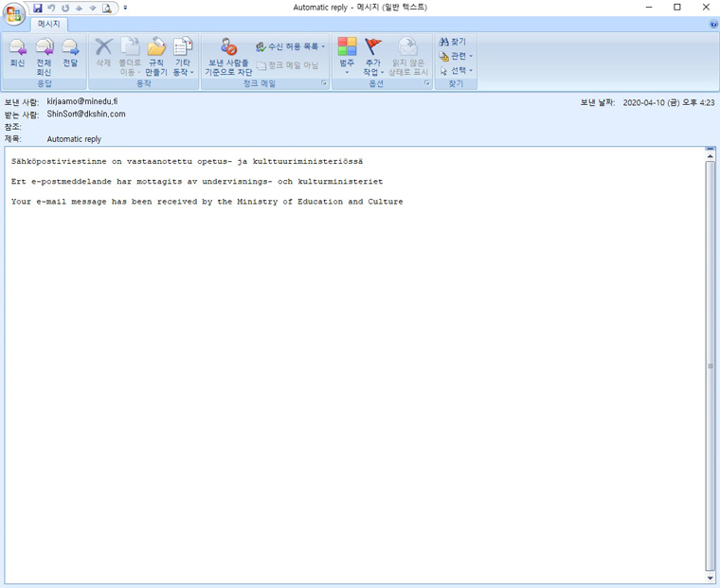The width and height of the screenshot is (720, 588).
Task: Click sender address kirjaamo@minedu.fi
Action: click(82, 101)
